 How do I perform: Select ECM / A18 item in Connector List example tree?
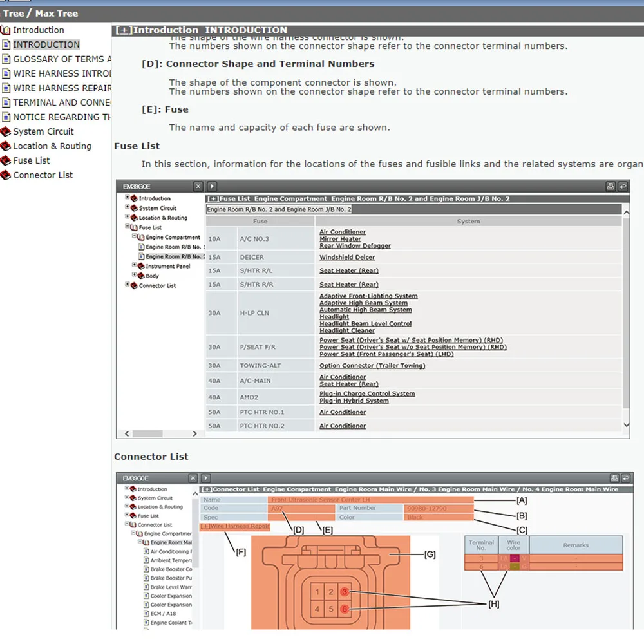(x=163, y=614)
